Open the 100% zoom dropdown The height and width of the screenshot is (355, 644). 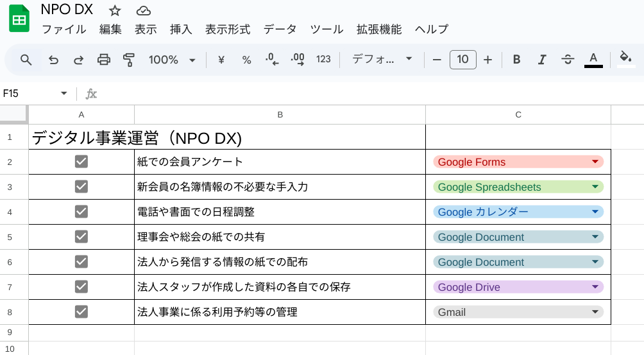pyautogui.click(x=172, y=60)
